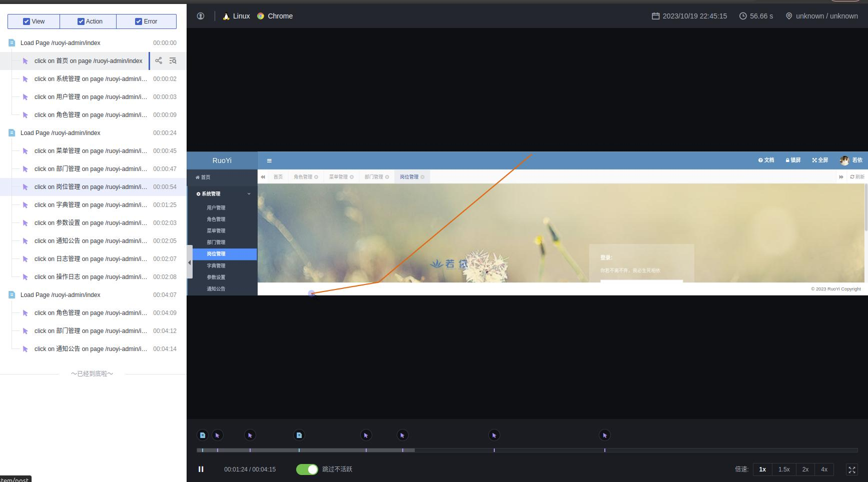Disable the skip-inactive 跳过不活跃 switch
Viewport: 868px width, 482px height.
[307, 469]
